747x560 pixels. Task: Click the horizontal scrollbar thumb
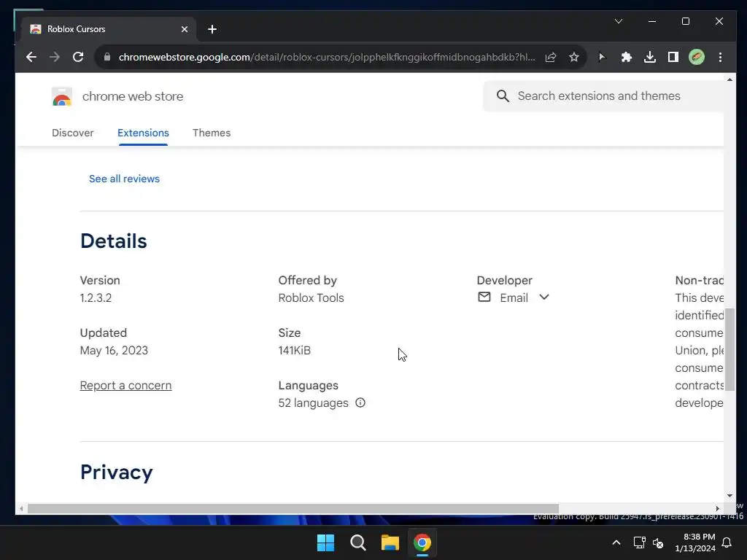click(x=293, y=508)
